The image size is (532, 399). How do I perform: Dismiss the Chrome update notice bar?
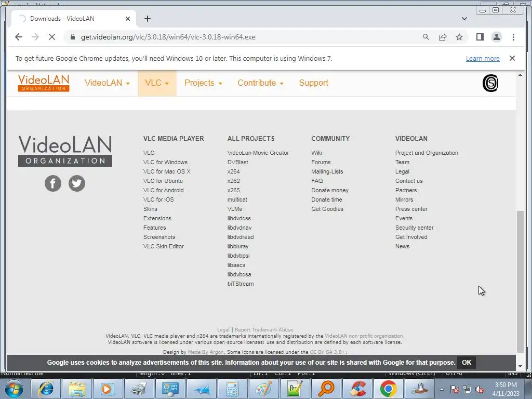tap(512, 58)
